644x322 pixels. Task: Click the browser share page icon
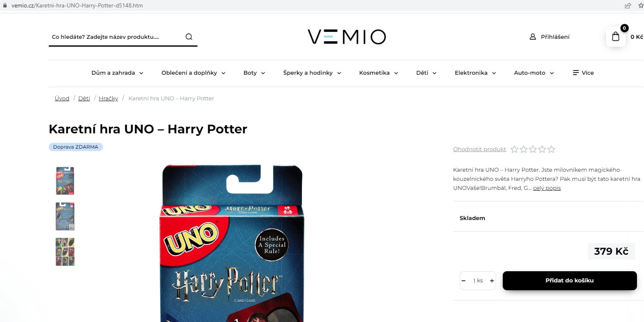point(628,6)
